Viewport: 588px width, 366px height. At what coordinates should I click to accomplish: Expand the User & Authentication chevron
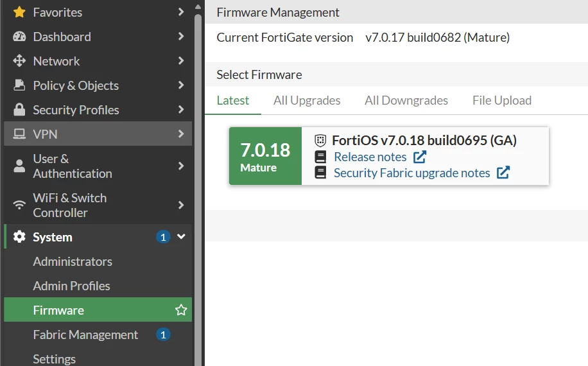point(181,166)
